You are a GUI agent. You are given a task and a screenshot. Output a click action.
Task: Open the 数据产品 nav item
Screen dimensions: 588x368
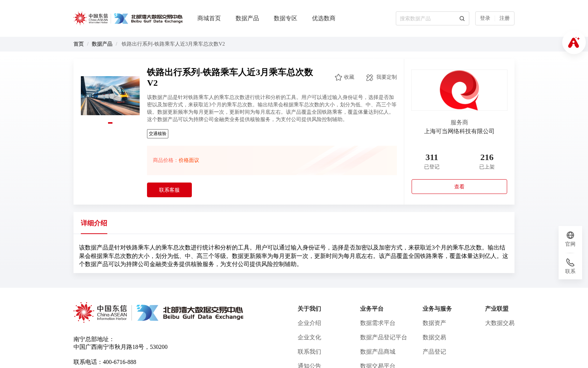point(247,18)
